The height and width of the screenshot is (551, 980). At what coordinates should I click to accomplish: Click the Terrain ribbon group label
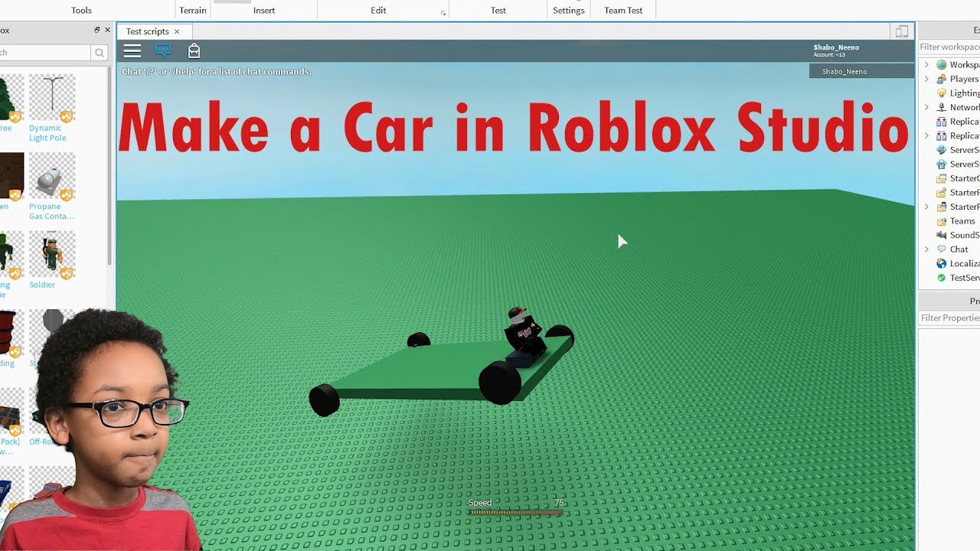[193, 11]
